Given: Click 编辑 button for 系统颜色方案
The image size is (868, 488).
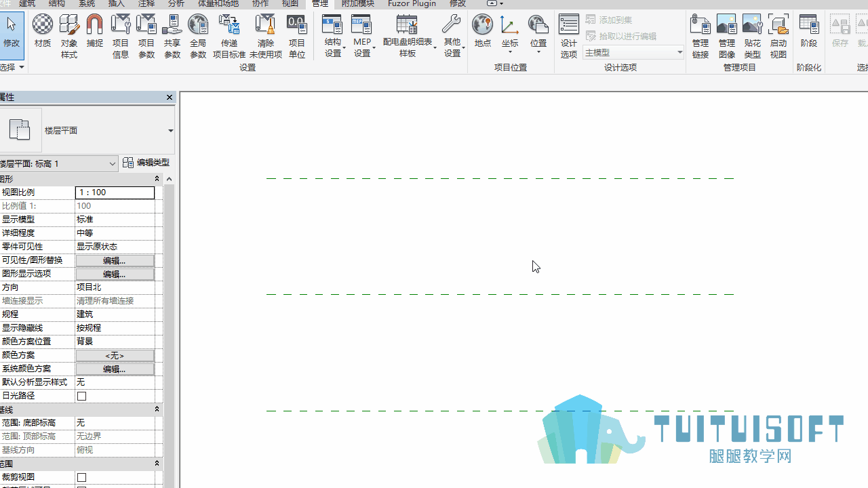Looking at the screenshot, I should tap(115, 369).
